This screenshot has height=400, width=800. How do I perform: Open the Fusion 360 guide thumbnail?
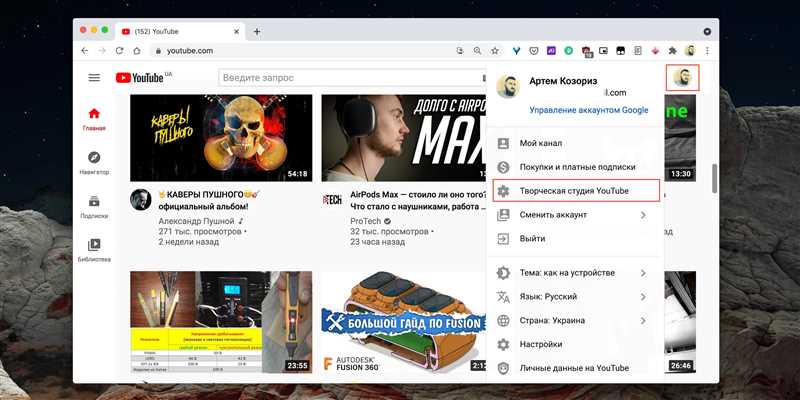pyautogui.click(x=403, y=322)
